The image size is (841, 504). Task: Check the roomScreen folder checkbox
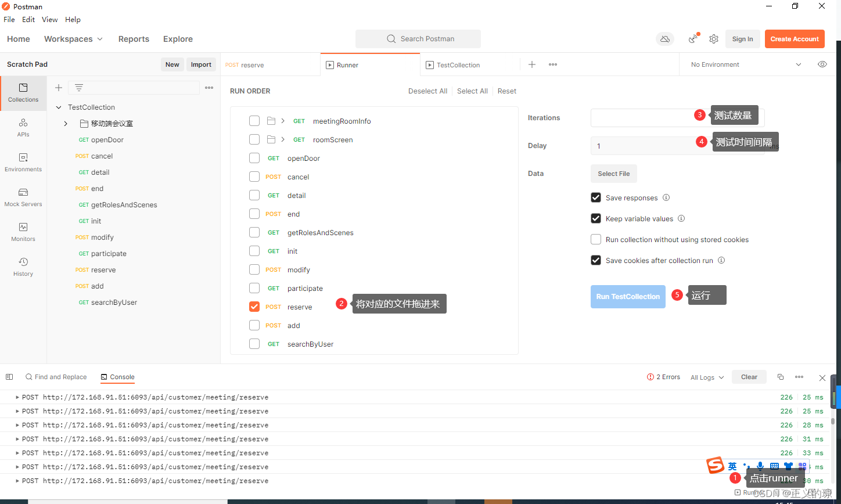(x=254, y=139)
